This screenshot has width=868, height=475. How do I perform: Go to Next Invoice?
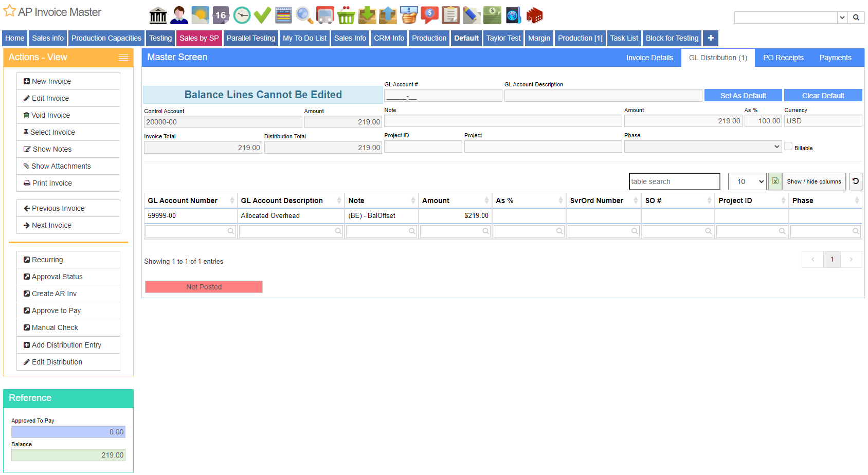pyautogui.click(x=68, y=225)
